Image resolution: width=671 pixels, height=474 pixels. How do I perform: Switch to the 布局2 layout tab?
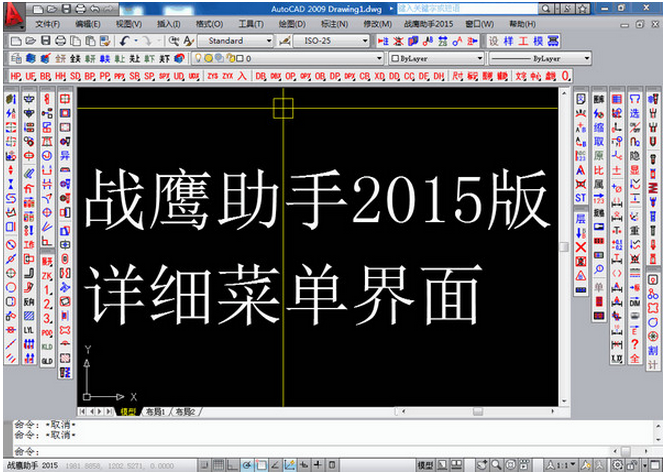(x=185, y=412)
